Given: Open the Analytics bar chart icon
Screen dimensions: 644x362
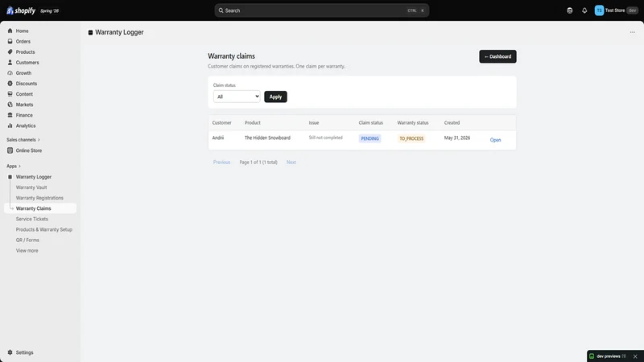Looking at the screenshot, I should coord(10,125).
